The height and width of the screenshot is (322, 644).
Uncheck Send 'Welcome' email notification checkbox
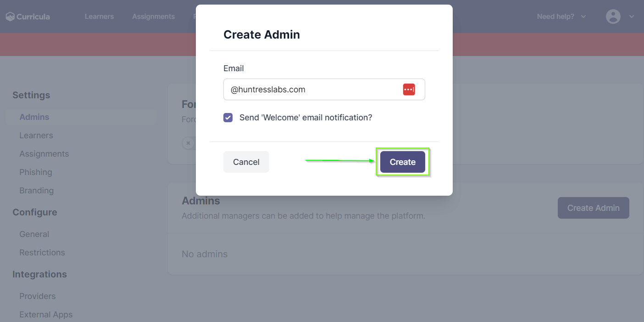tap(228, 118)
